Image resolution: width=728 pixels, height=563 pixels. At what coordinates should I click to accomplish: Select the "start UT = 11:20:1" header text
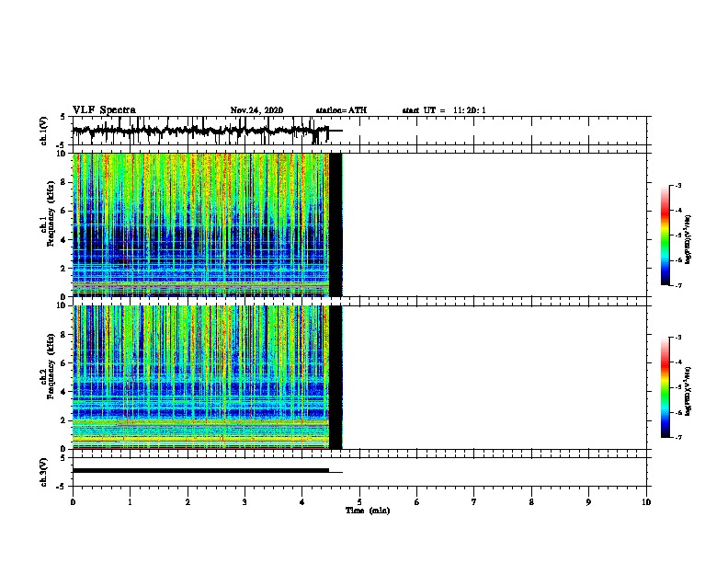444,110
